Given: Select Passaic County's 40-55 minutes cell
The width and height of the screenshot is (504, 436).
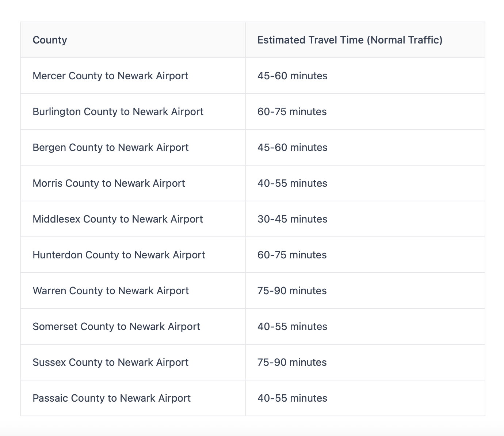Looking at the screenshot, I should [x=292, y=398].
